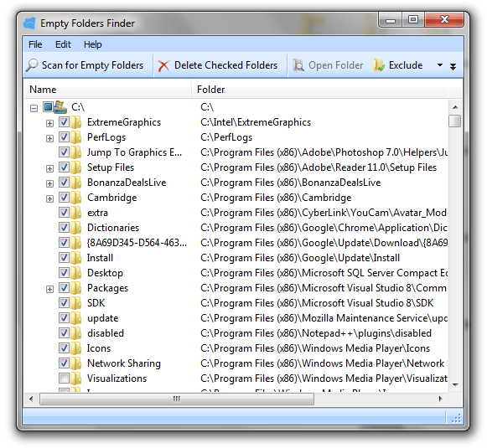Open the Edit menu
Viewport: 487px width, 448px height.
[63, 44]
